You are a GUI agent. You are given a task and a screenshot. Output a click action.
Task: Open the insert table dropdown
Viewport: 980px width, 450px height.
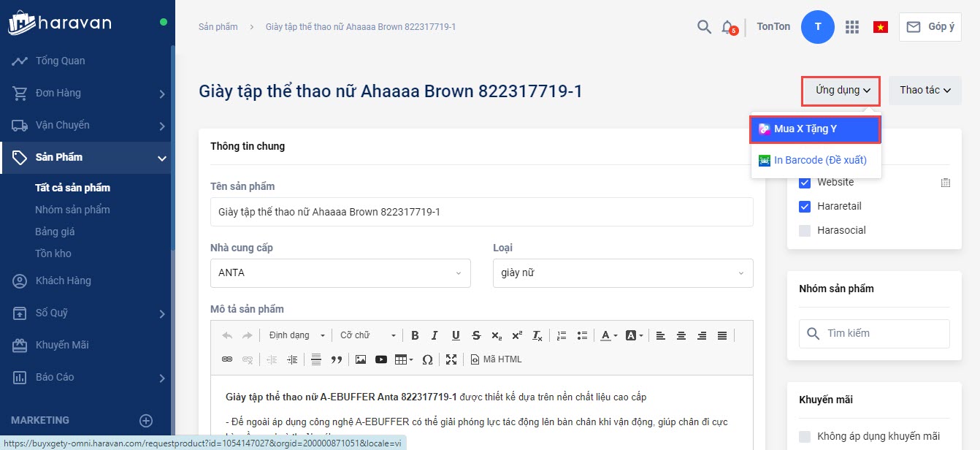coord(404,359)
